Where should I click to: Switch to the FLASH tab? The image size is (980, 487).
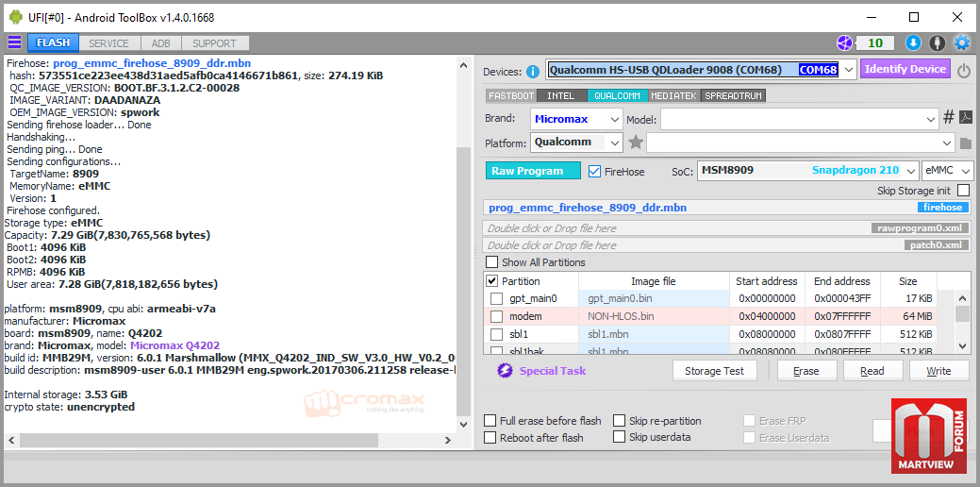(53, 42)
